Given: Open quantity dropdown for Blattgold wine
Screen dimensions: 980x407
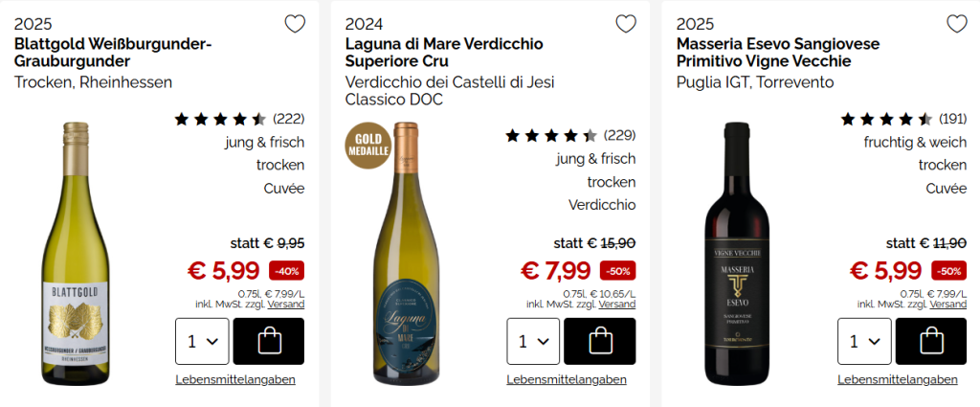Looking at the screenshot, I should [202, 341].
